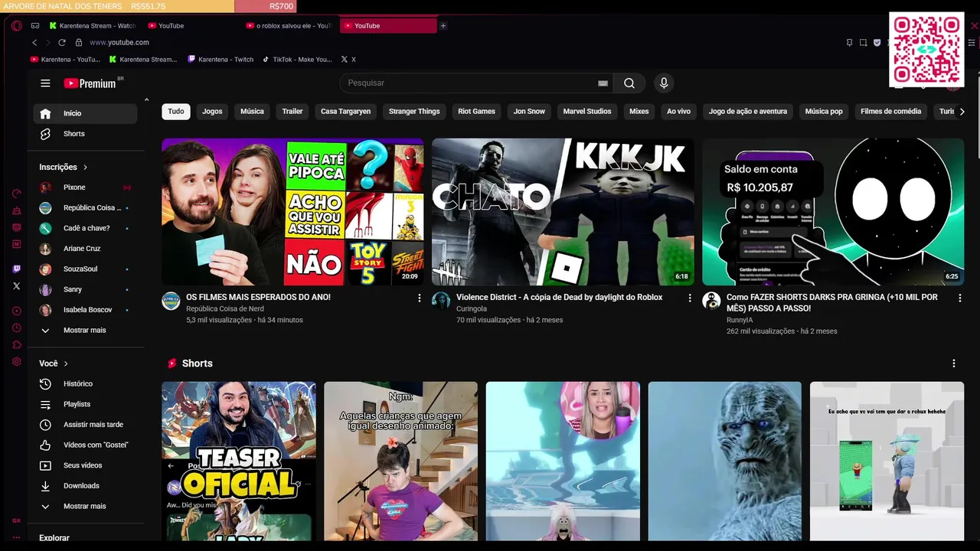Click the ad blocker shield icon
The width and height of the screenshot is (980, 551).
click(877, 43)
